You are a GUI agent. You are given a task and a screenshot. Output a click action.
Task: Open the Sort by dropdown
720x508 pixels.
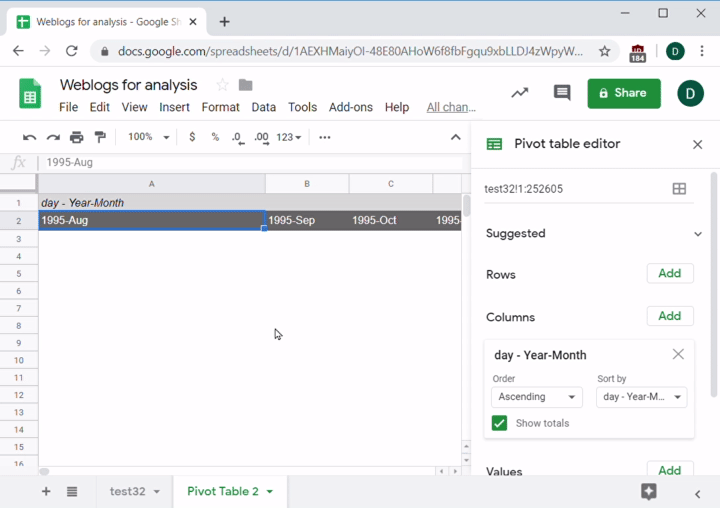641,397
